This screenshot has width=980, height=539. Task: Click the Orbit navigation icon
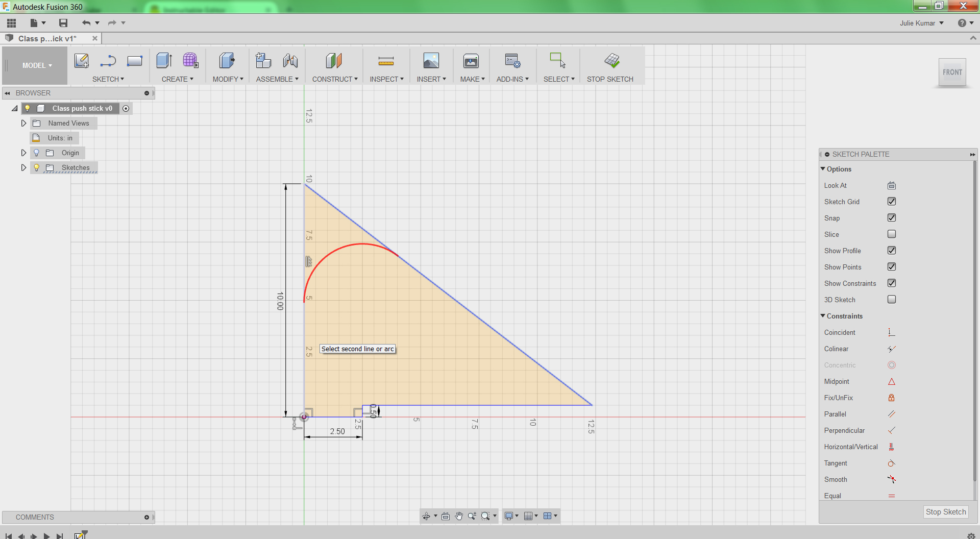click(x=426, y=516)
